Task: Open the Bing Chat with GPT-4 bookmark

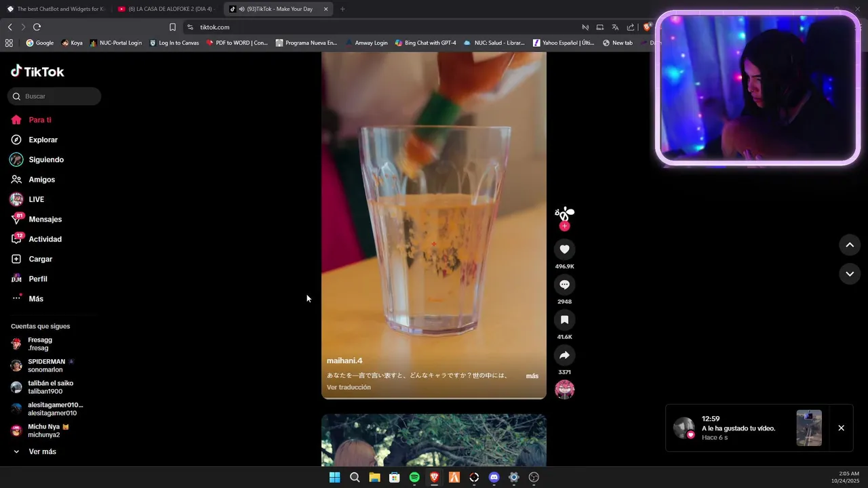Action: tap(426, 43)
